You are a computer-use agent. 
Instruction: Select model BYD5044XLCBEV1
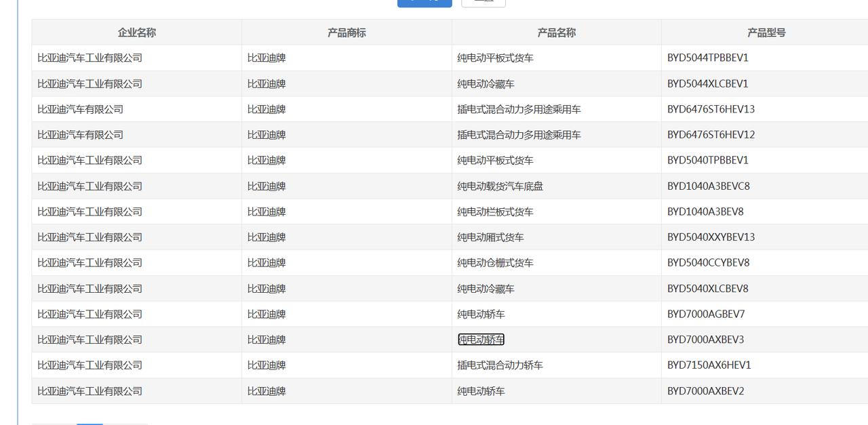[708, 84]
